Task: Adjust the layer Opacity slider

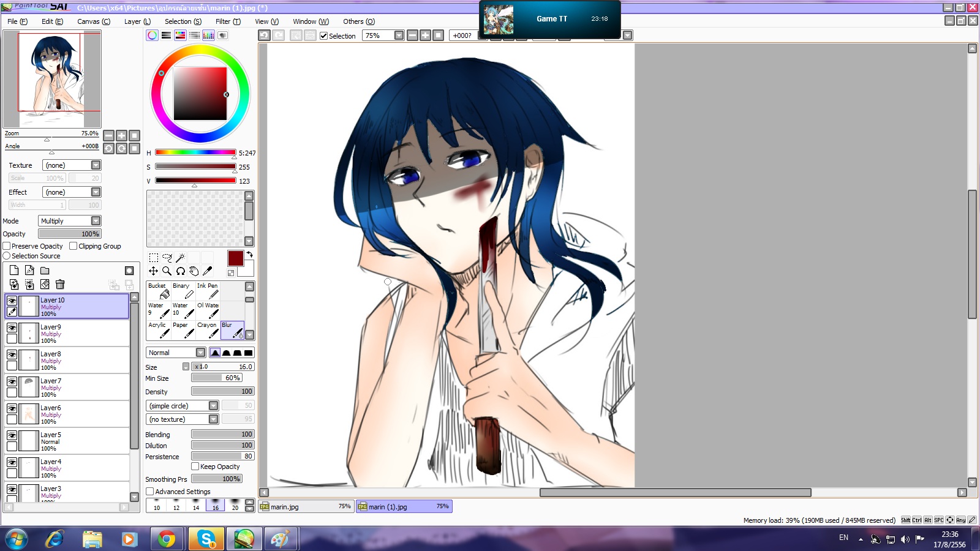Action: pos(69,234)
